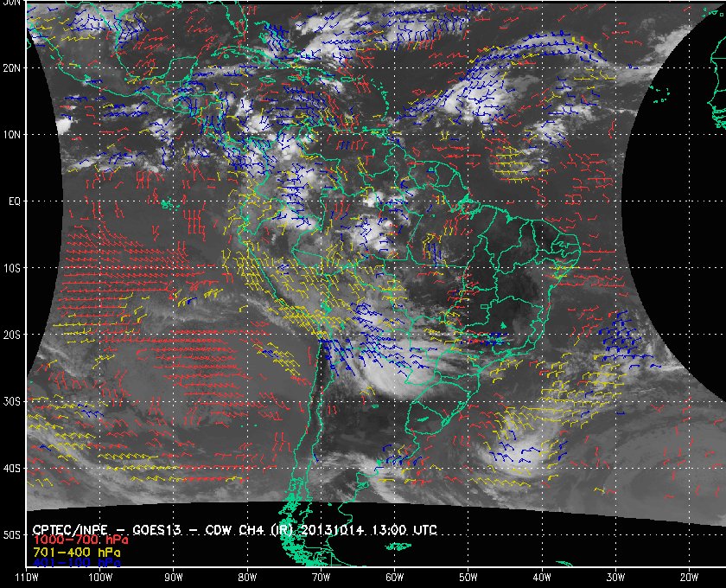Click the 40W longitude label
This screenshot has height=588, width=726.
tap(542, 577)
